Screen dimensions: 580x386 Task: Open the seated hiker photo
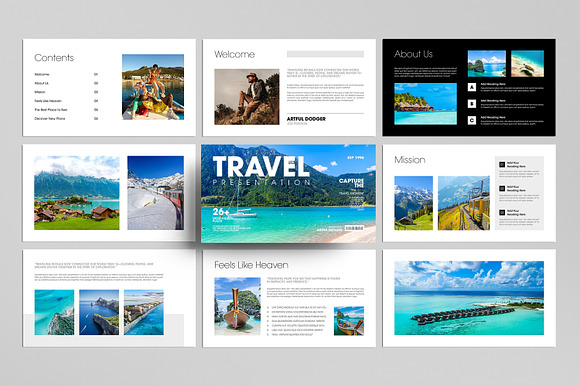(x=247, y=96)
